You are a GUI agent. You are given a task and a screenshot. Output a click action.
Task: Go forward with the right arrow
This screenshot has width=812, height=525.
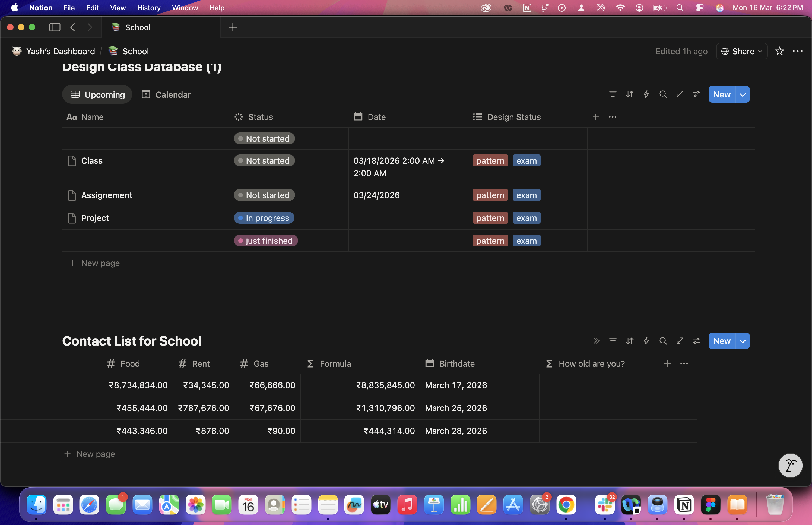tap(90, 27)
